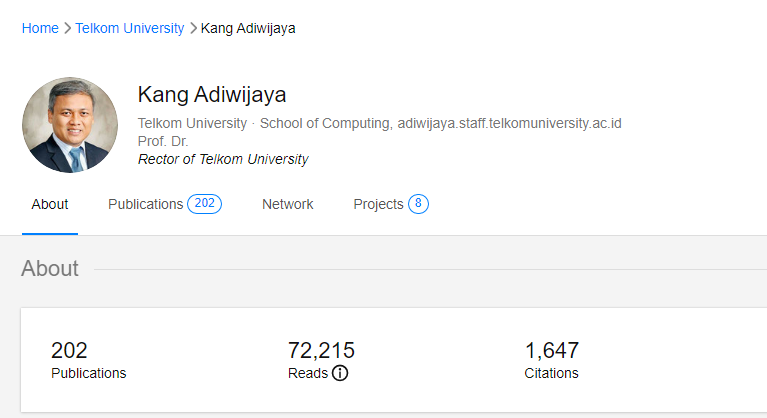Click the Kang Adiwijaya breadcrumb item
Image resolution: width=767 pixels, height=418 pixels.
point(248,28)
